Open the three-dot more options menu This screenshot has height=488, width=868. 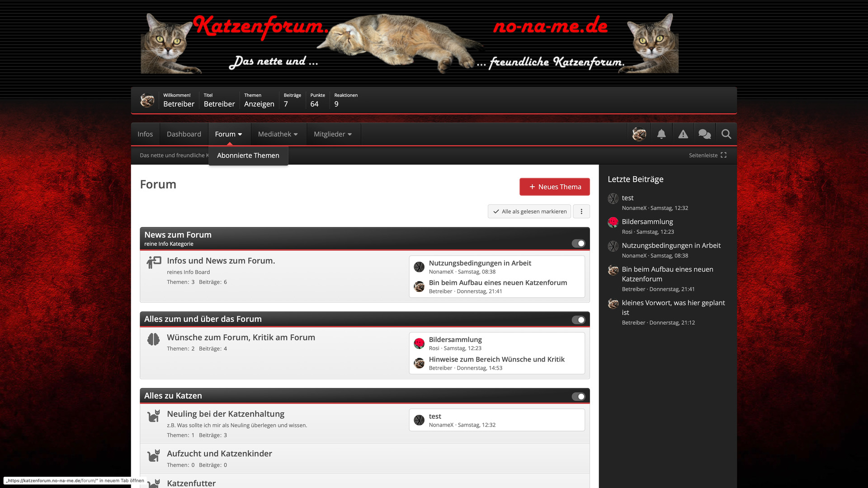click(581, 211)
